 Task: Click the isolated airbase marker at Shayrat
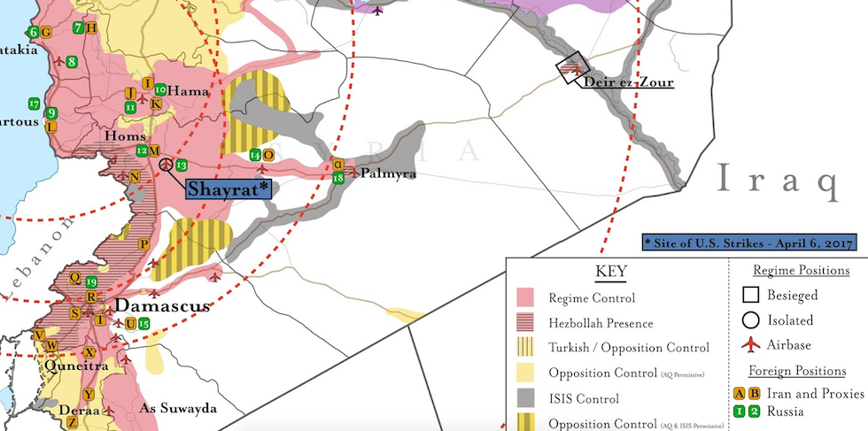166,165
